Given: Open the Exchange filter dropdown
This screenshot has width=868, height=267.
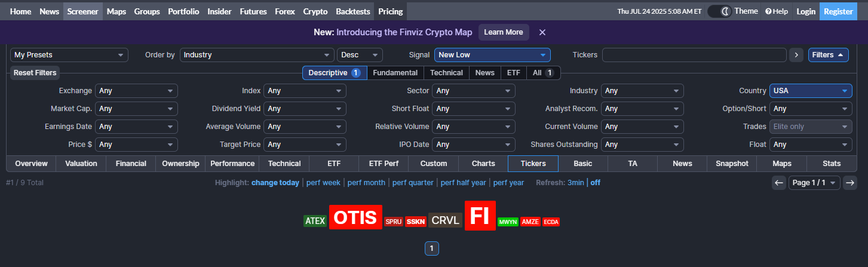Looking at the screenshot, I should [136, 91].
